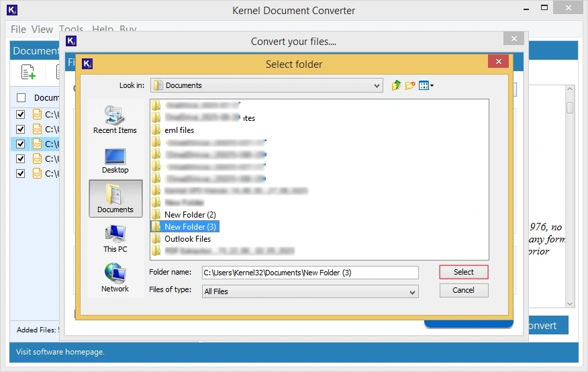Click the Up One Level icon
The image size is (588, 372).
pyautogui.click(x=396, y=85)
